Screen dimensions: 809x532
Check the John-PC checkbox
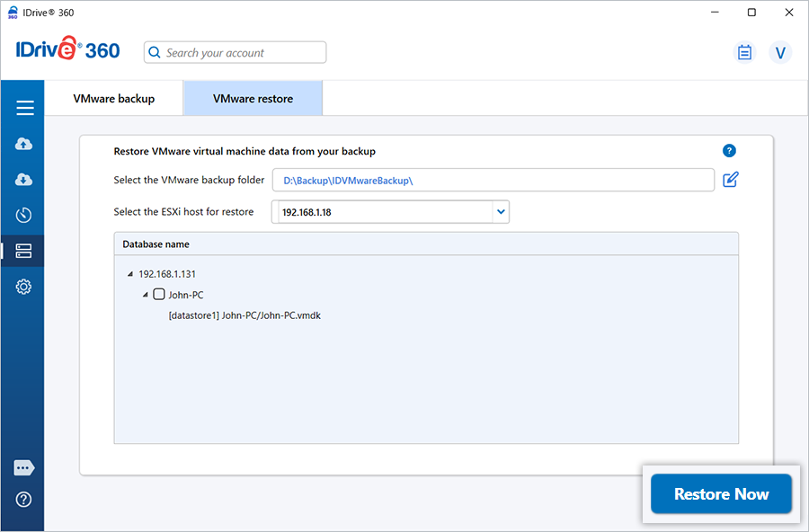(159, 294)
